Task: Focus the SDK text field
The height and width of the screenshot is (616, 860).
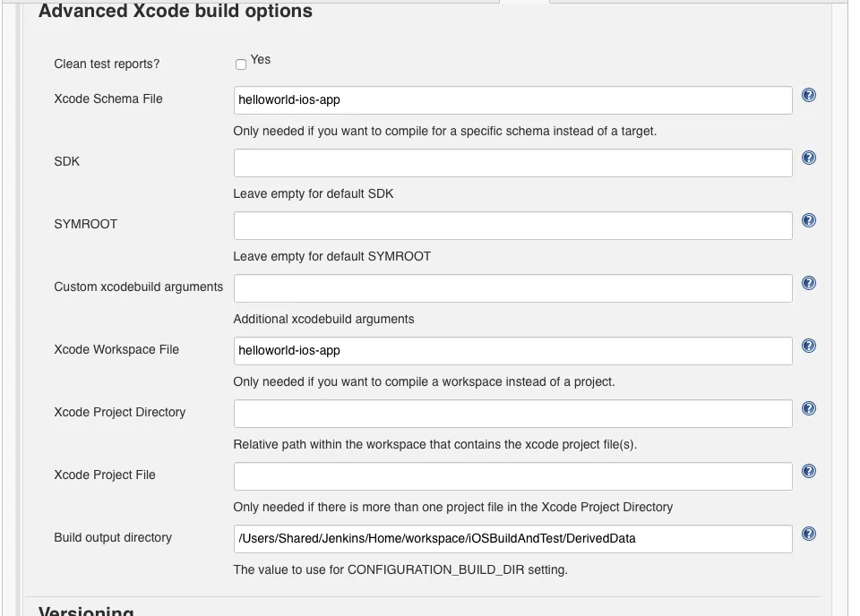Action: pyautogui.click(x=512, y=163)
